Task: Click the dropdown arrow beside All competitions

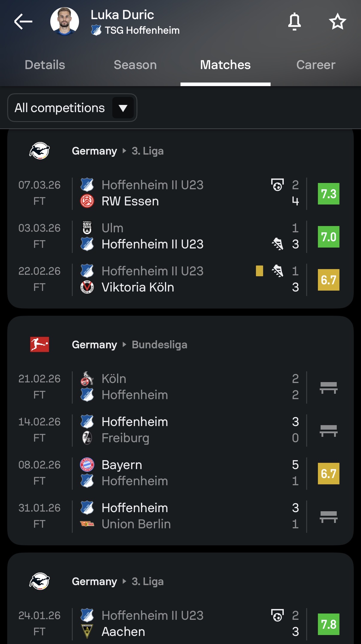Action: (x=123, y=108)
